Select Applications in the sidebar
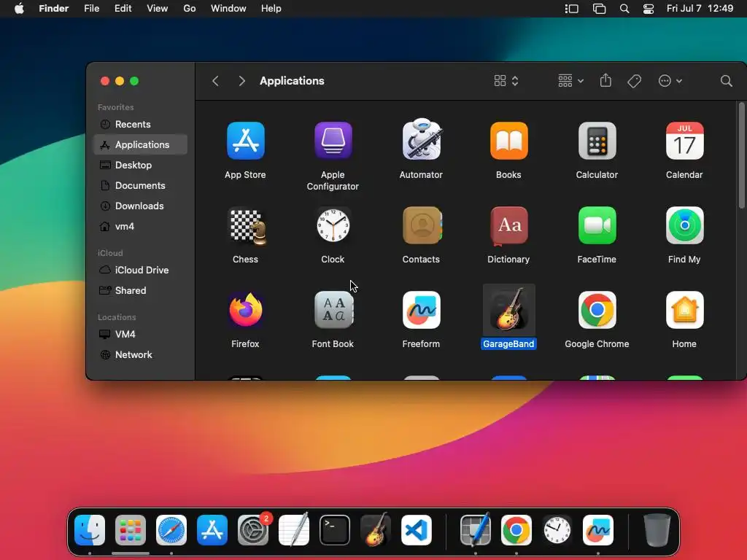This screenshot has width=747, height=560. pyautogui.click(x=141, y=145)
